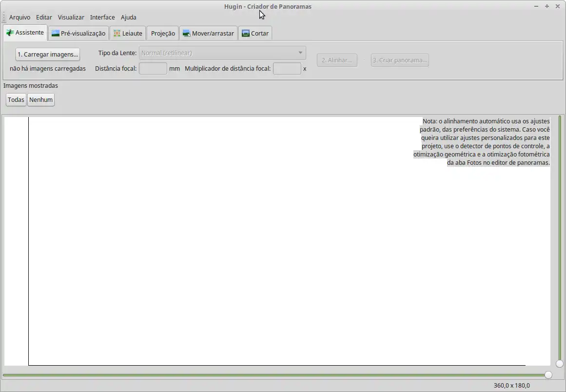Expand the Tipo da Lente dropdown
Image resolution: width=566 pixels, height=392 pixels.
pos(222,53)
